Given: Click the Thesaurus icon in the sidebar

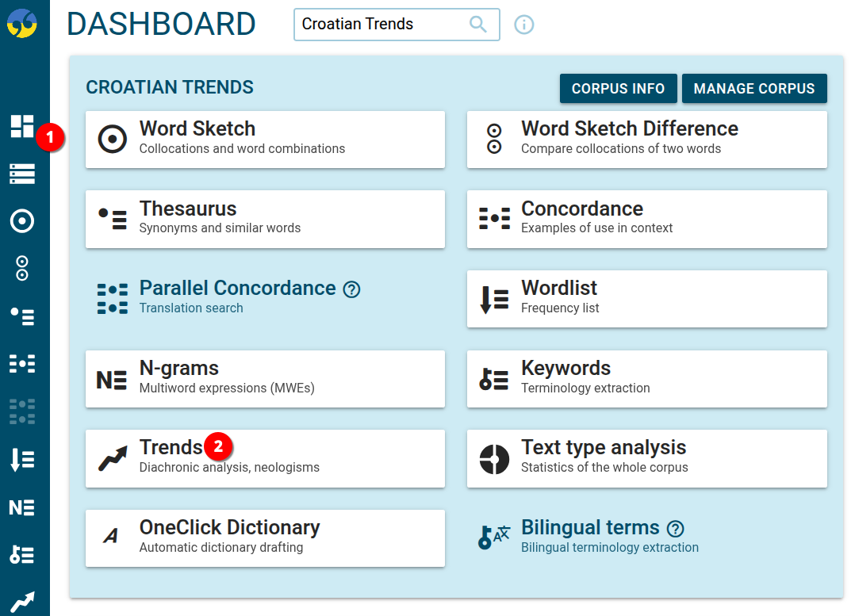Looking at the screenshot, I should (x=22, y=316).
